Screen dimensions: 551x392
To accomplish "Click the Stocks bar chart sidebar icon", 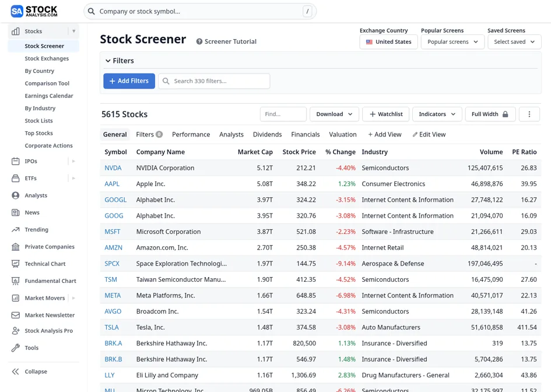I will coord(16,32).
